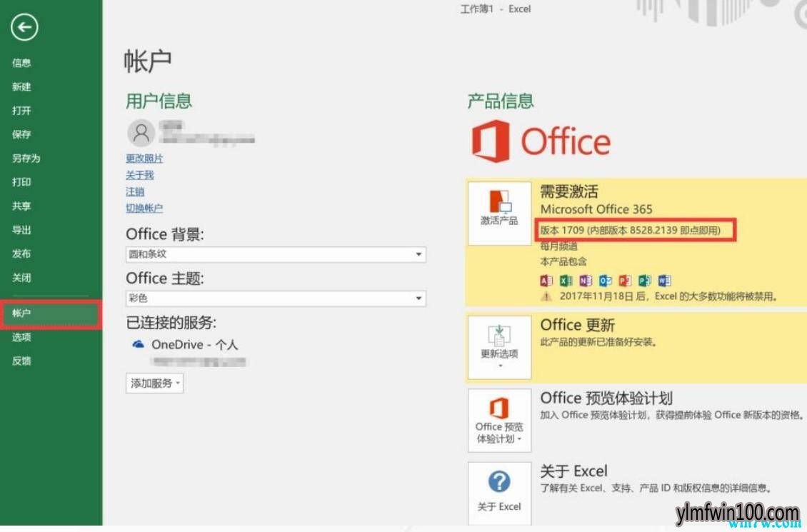Open the 添加服务 dropdown button
Viewport: 807px width, 532px height.
(154, 383)
